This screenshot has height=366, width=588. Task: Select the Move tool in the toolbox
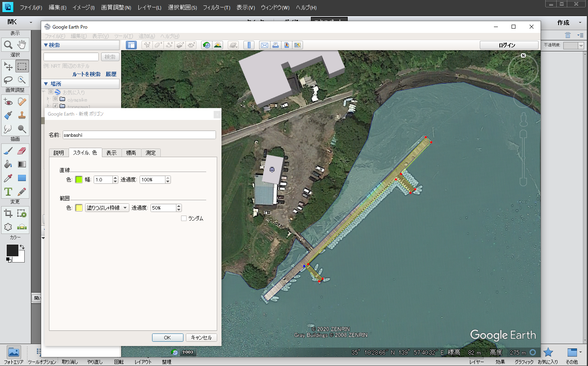[8, 66]
